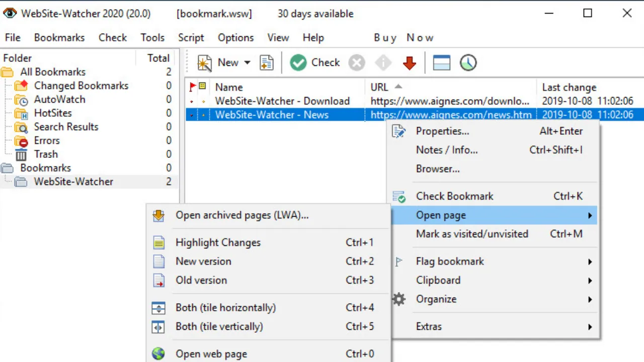Click the Open archived pages arrow icon
The height and width of the screenshot is (362, 644).
[158, 215]
